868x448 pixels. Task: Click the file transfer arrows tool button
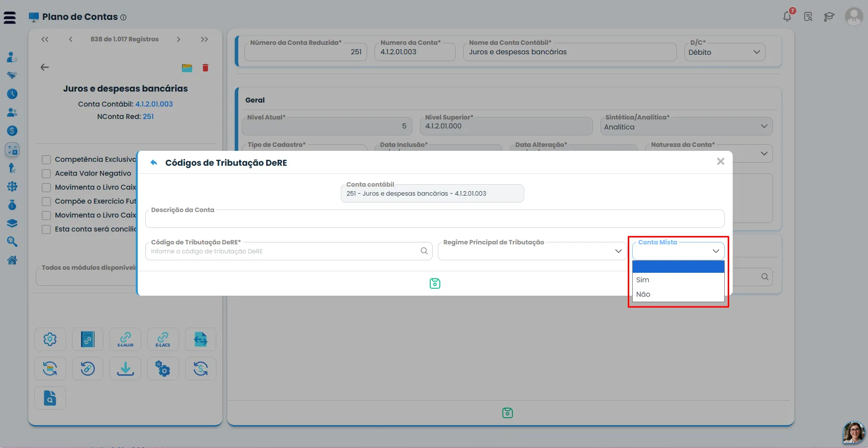pyautogui.click(x=200, y=339)
